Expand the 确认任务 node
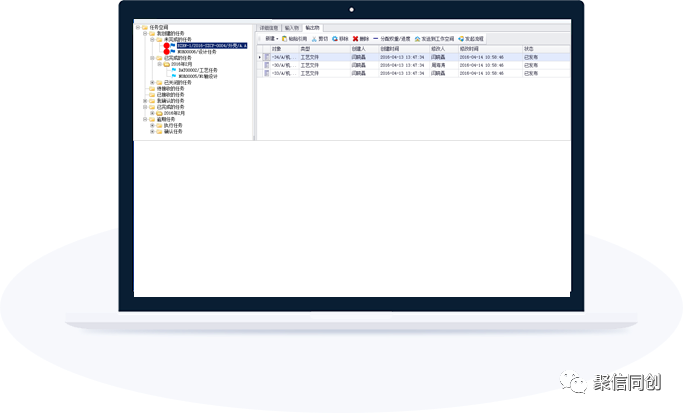Viewport: 683px width, 413px height. click(x=152, y=131)
